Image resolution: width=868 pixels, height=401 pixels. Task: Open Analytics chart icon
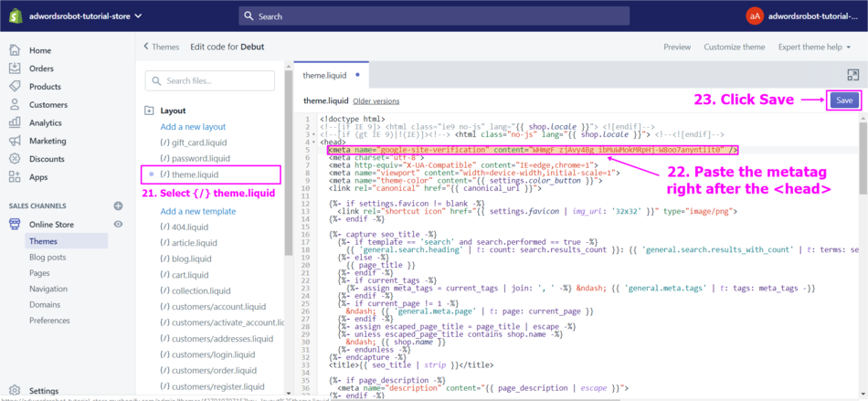16,122
